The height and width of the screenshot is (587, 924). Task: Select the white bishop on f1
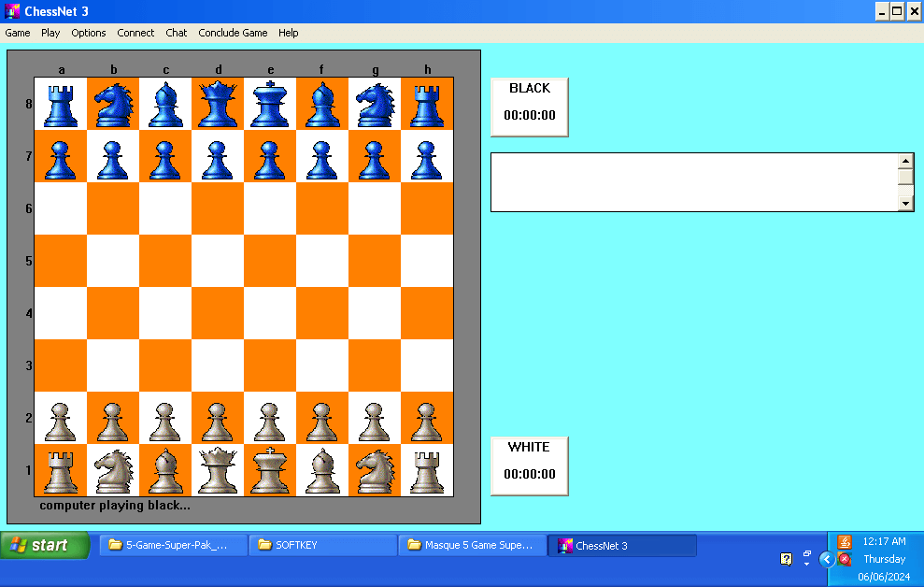322,470
